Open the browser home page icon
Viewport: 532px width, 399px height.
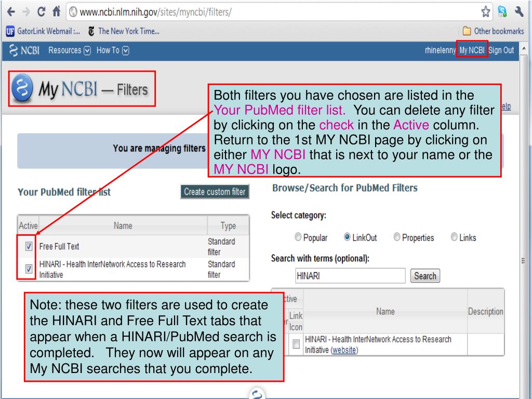click(56, 12)
